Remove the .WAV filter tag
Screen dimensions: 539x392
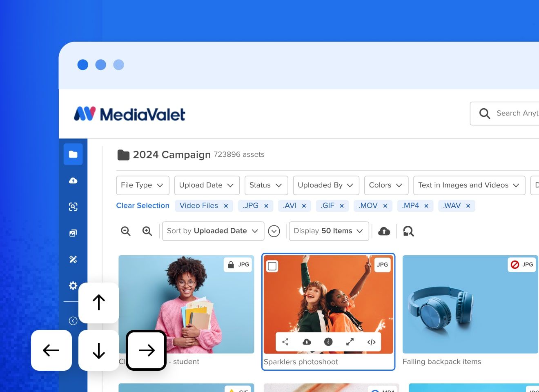tap(468, 206)
